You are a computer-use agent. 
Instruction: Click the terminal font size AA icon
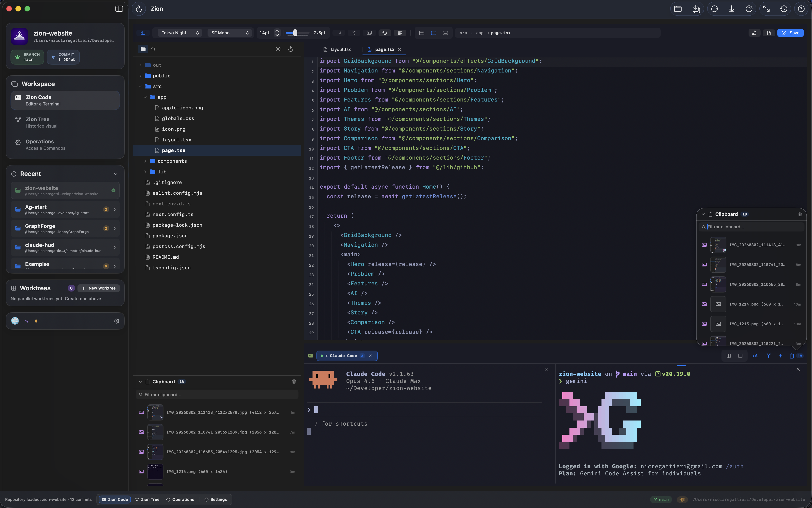(x=755, y=356)
